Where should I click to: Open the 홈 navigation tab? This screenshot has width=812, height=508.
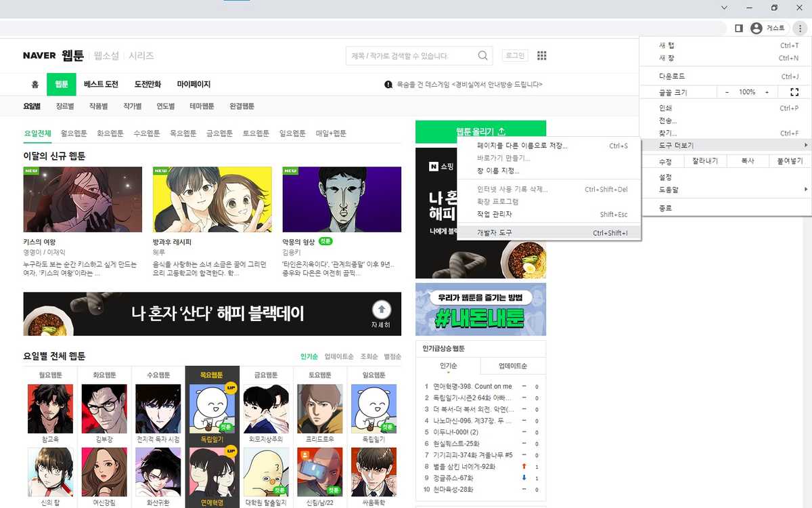coord(35,85)
